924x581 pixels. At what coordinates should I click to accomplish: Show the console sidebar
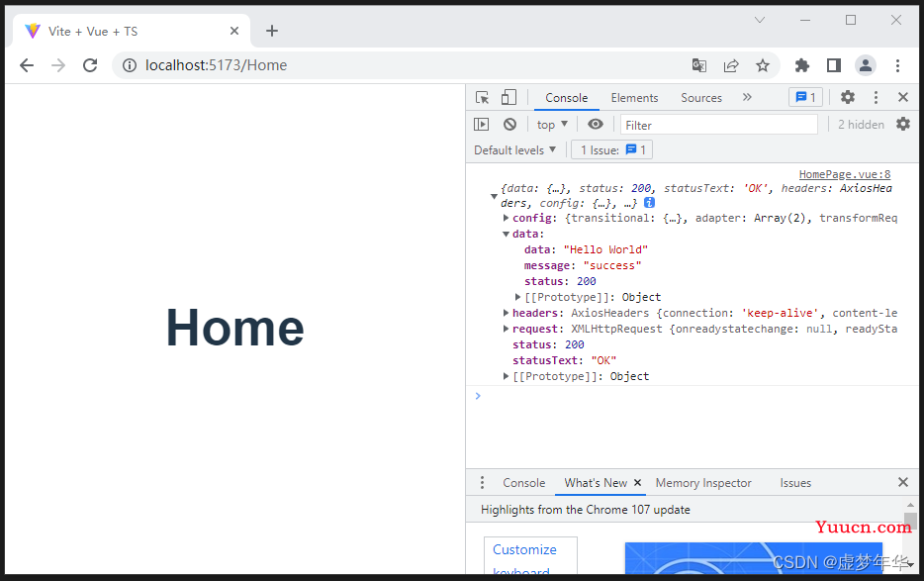pyautogui.click(x=482, y=125)
